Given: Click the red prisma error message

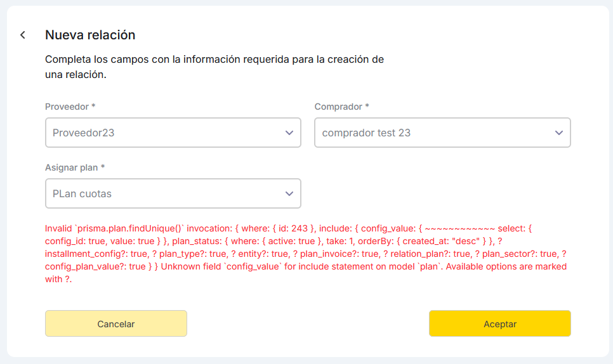Looking at the screenshot, I should (x=306, y=254).
